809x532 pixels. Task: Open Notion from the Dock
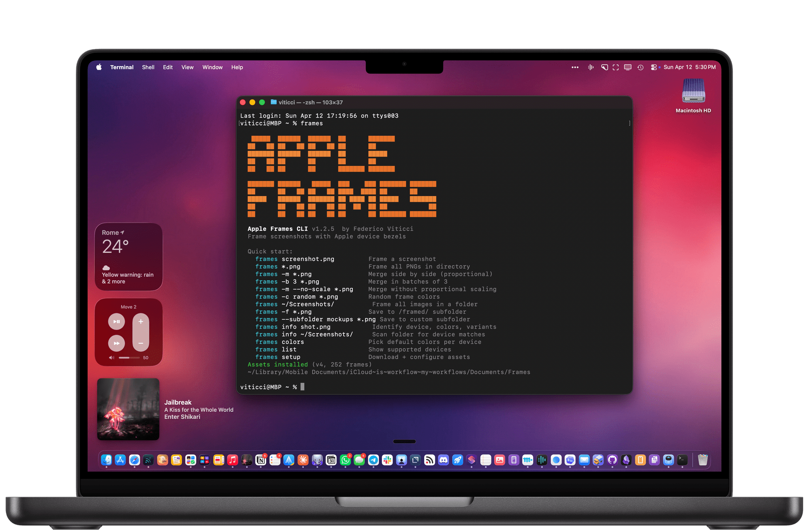261,460
